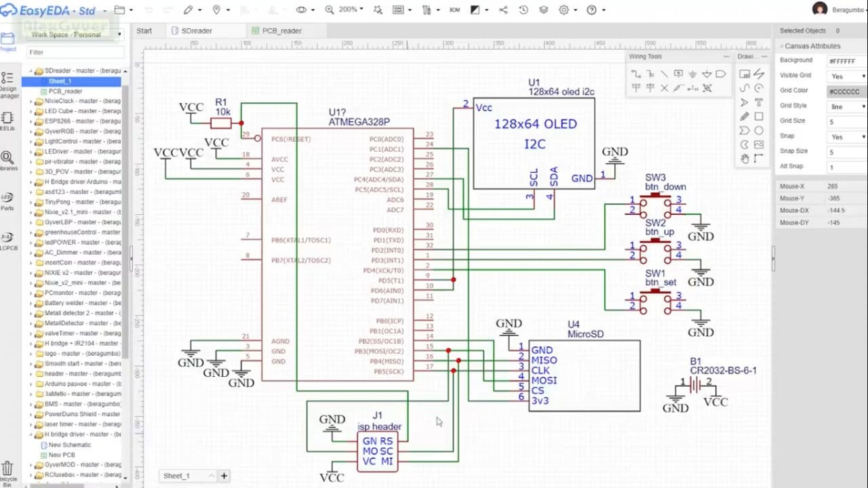Viewport: 868px width, 488px height.
Task: Click the Grid Size input field
Action: click(x=847, y=121)
